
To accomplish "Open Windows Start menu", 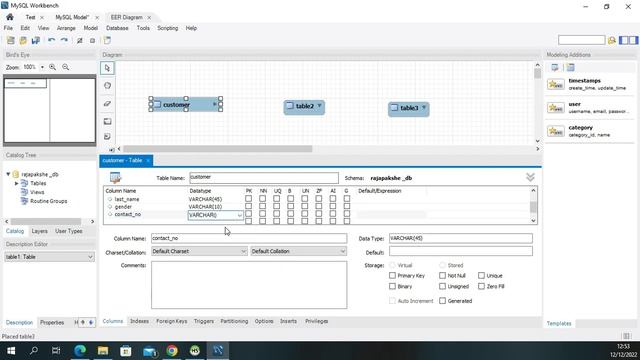I will coord(11,351).
